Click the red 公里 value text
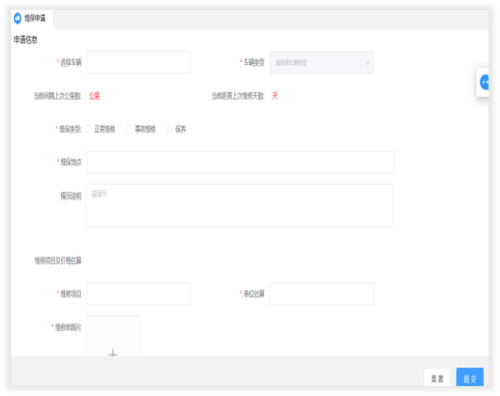The image size is (500, 396). click(x=94, y=96)
